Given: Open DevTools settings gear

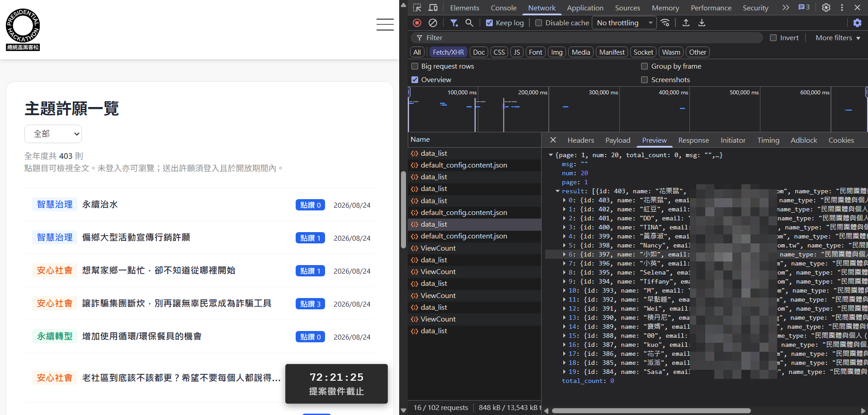Looking at the screenshot, I should 826,8.
